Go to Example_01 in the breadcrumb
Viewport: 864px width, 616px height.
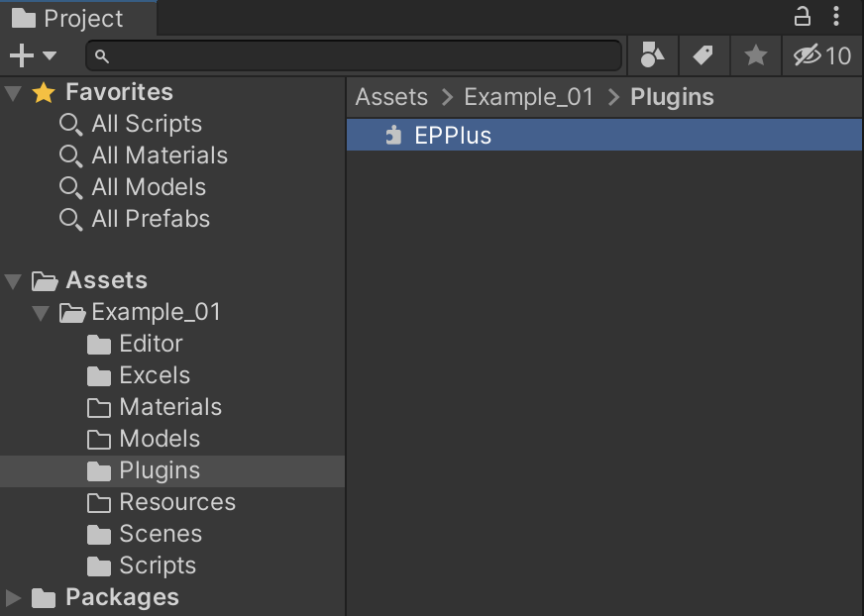[x=528, y=97]
